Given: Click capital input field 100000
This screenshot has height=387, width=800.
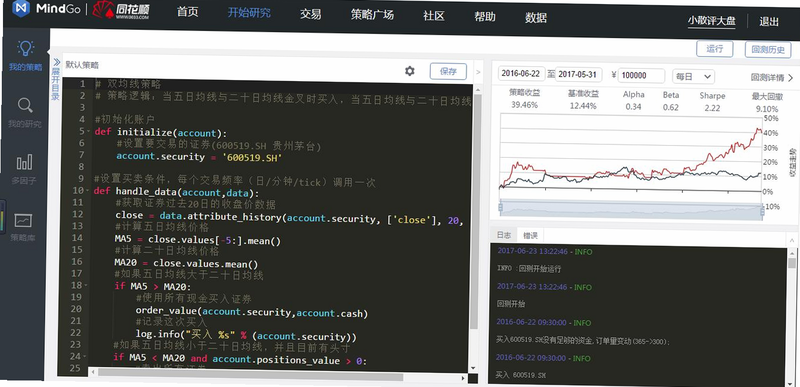Looking at the screenshot, I should pyautogui.click(x=641, y=75).
